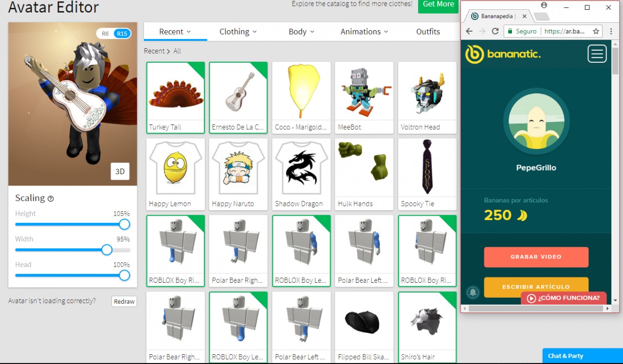The height and width of the screenshot is (364, 623).
Task: Click the banana profile avatar picture
Action: point(536,121)
